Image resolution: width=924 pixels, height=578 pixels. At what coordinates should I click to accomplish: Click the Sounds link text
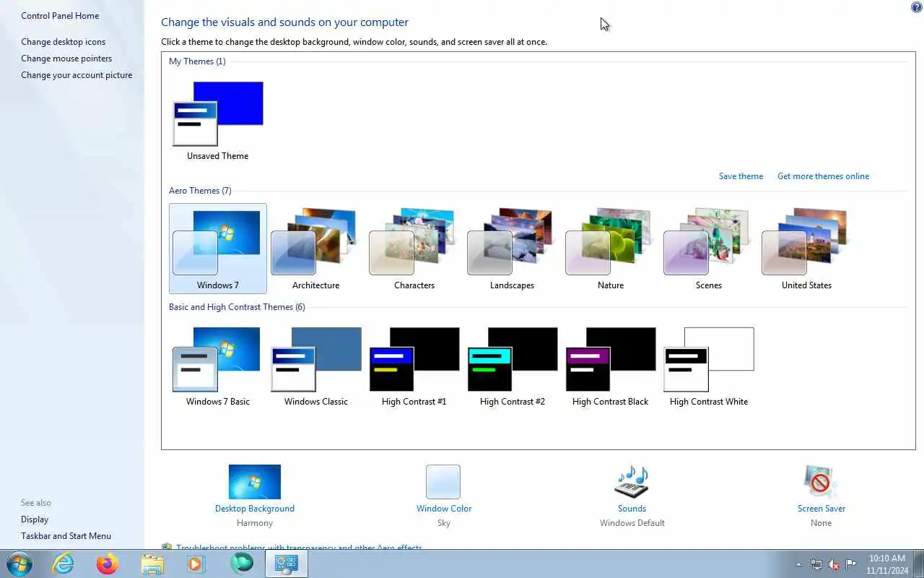click(x=632, y=509)
